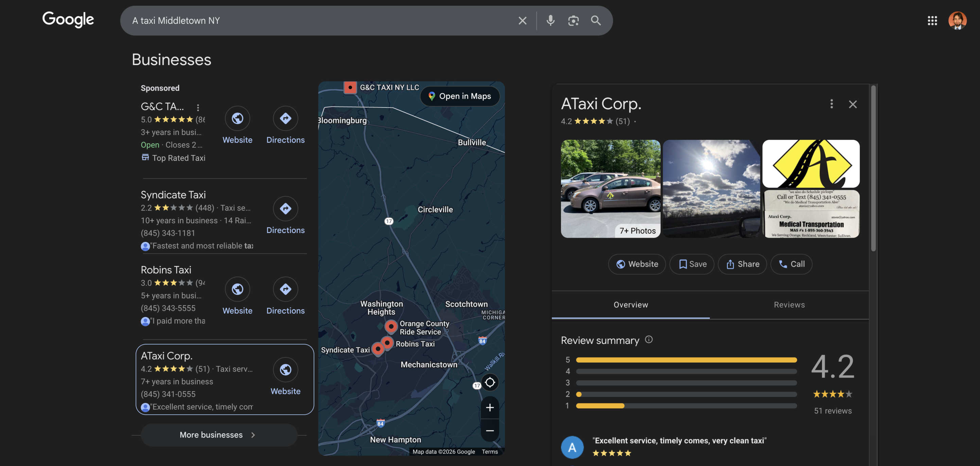
Task: Click the 5-star rating bar
Action: point(686,360)
